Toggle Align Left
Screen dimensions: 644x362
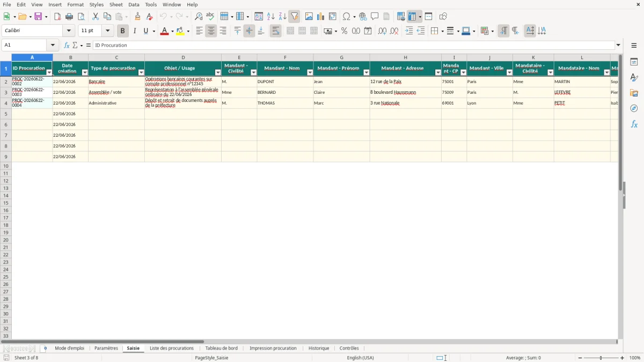point(199,31)
